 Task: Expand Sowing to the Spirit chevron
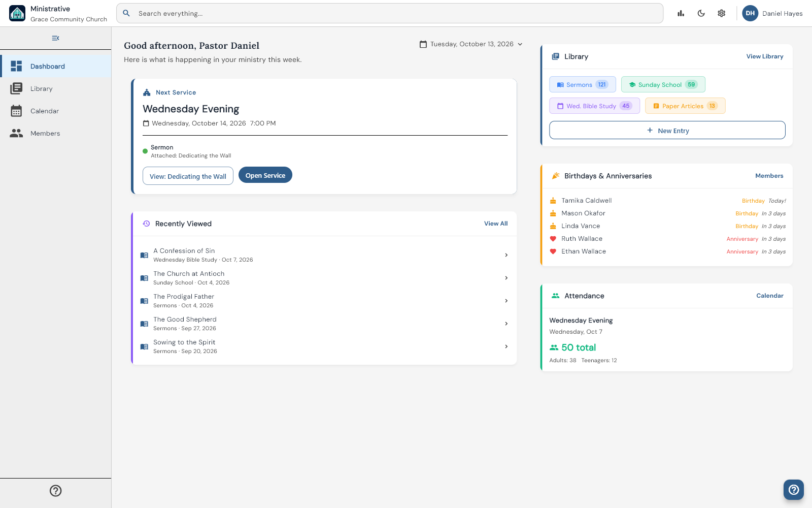pyautogui.click(x=506, y=346)
